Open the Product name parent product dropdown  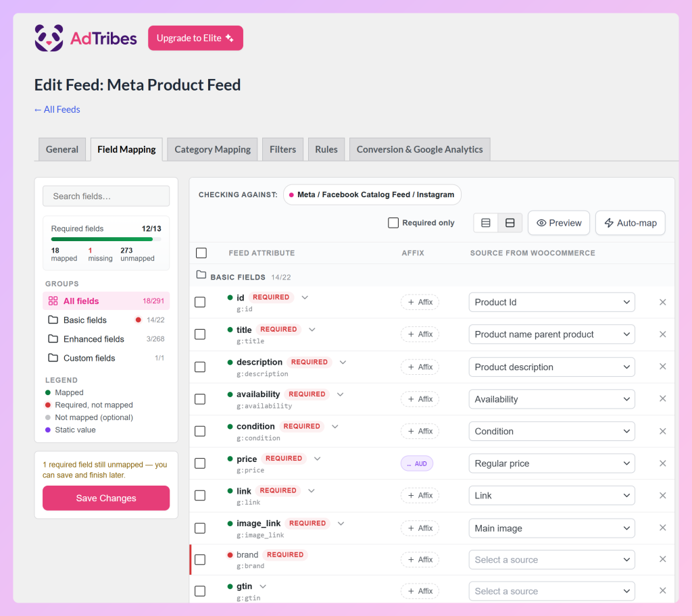tap(551, 334)
